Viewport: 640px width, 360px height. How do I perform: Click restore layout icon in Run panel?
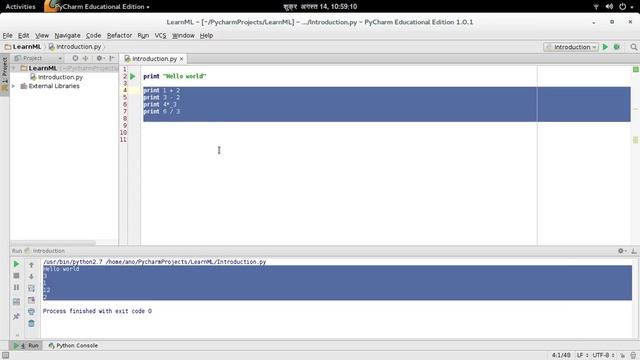pyautogui.click(x=16, y=302)
